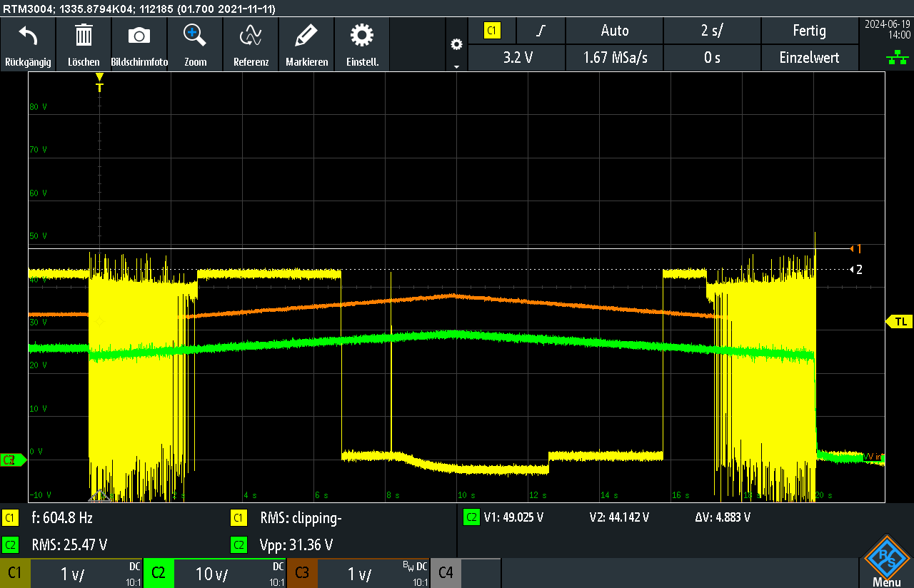Click the green C2 ground level marker
This screenshot has height=588, width=914.
13,460
